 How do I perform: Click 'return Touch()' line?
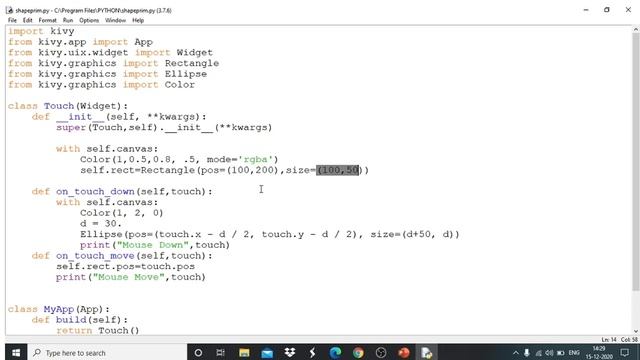98,330
